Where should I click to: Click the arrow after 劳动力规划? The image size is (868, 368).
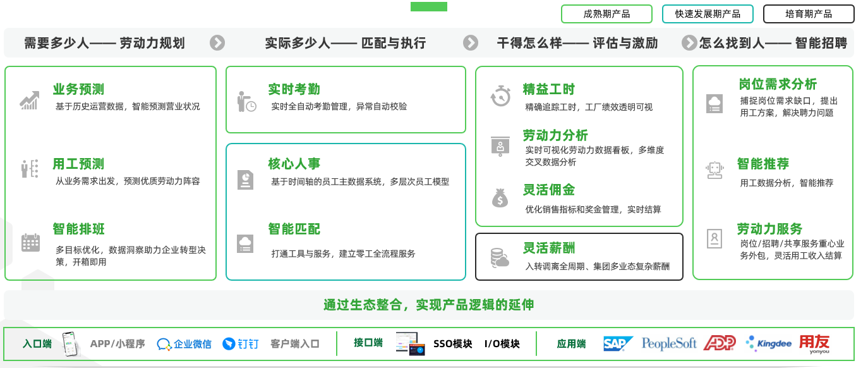[x=217, y=42]
